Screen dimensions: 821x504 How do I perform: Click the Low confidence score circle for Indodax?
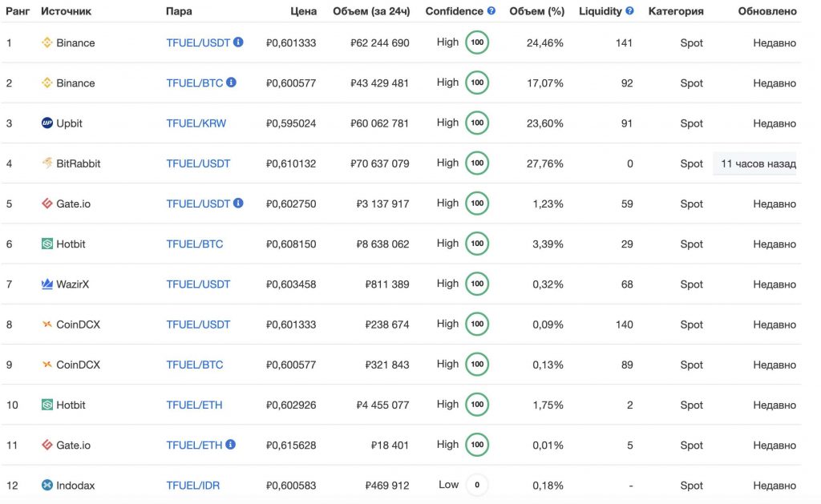tap(477, 485)
